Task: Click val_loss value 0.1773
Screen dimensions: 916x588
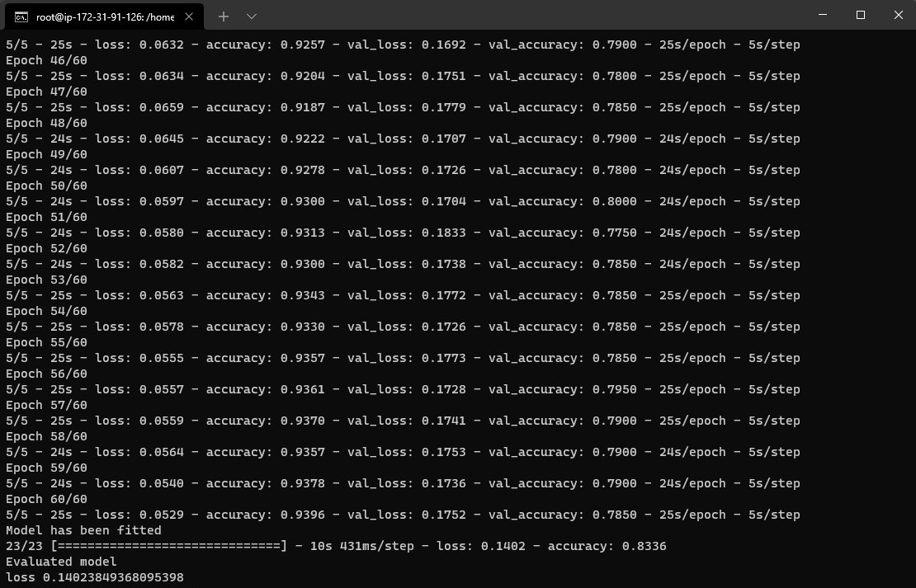Action: click(444, 358)
